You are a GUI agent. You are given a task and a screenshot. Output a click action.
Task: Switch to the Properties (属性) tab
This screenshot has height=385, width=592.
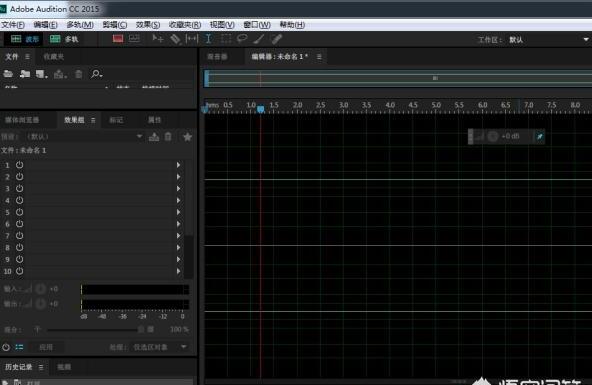point(154,120)
